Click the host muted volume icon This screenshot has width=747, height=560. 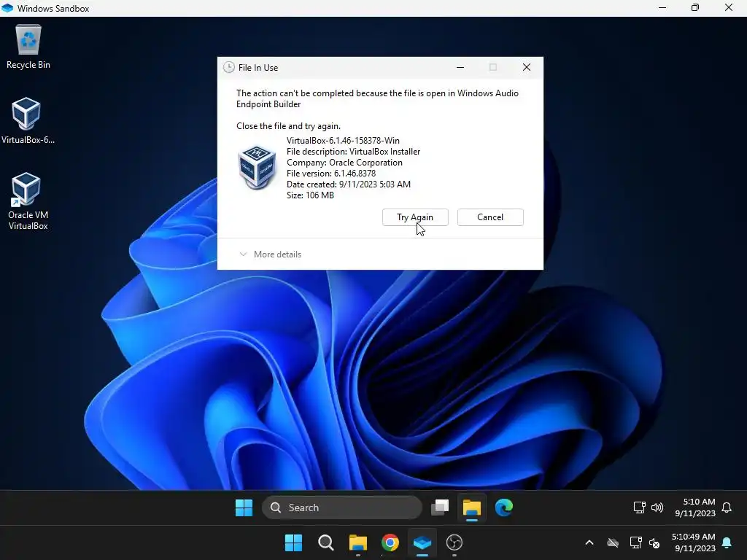click(654, 542)
